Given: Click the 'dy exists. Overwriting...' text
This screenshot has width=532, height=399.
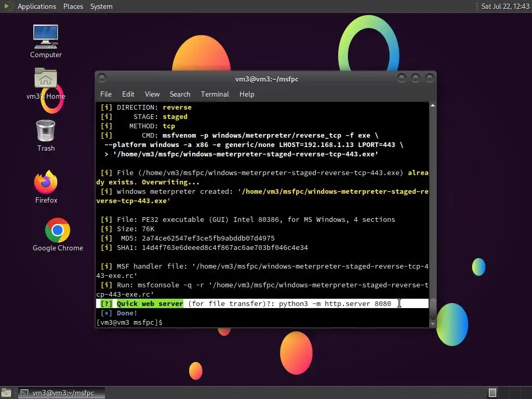Looking at the screenshot, I should coord(148,182).
